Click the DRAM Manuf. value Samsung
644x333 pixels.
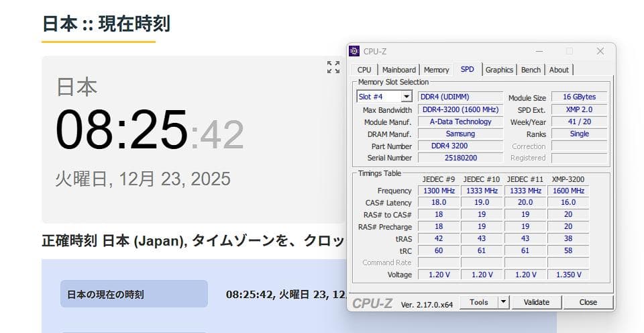[460, 134]
